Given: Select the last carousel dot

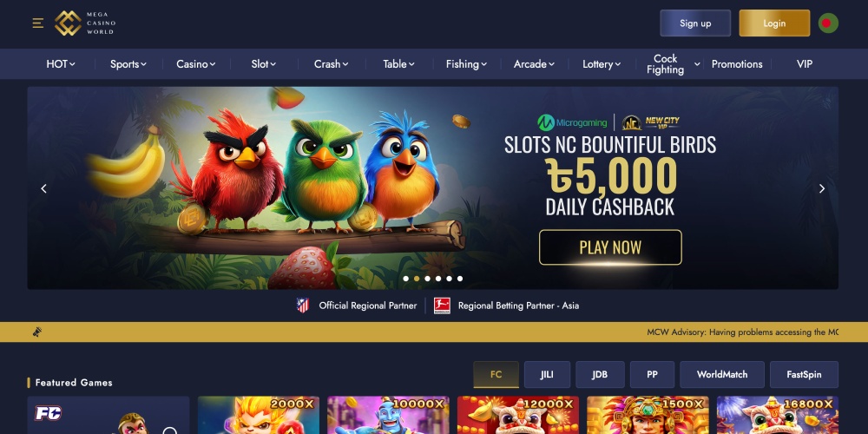Looking at the screenshot, I should pyautogui.click(x=460, y=279).
